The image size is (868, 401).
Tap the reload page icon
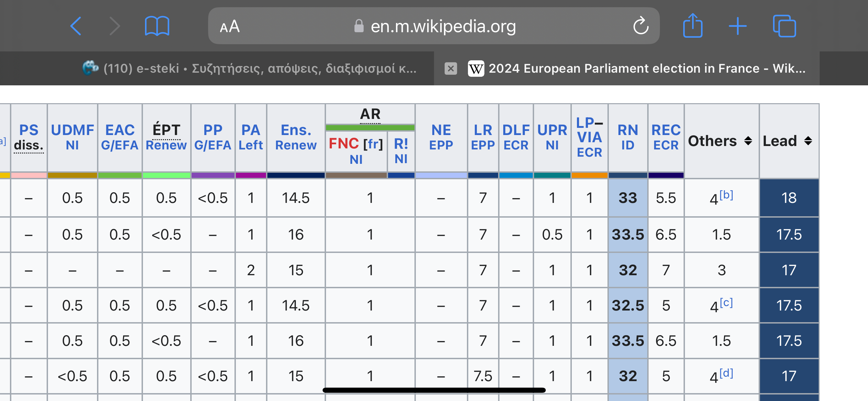click(640, 26)
